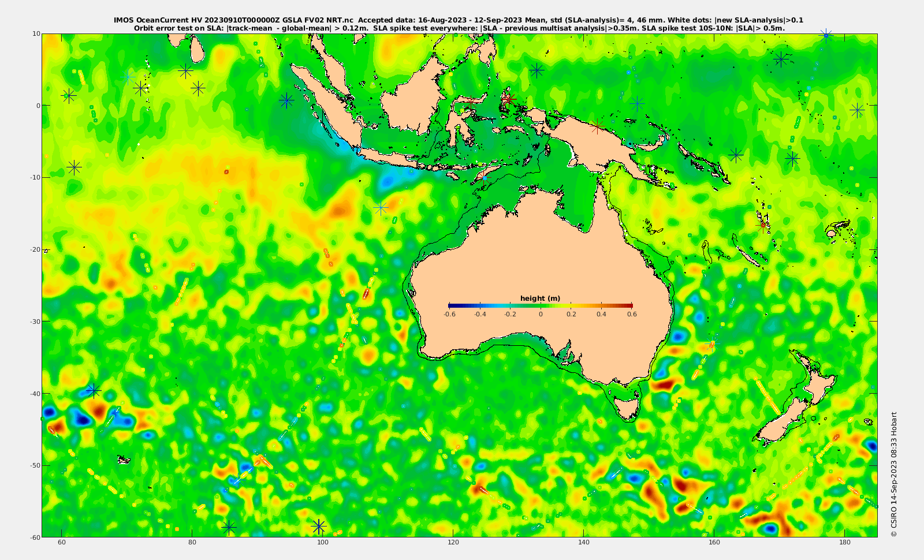This screenshot has height=560, width=924.
Task: Click the 0.6 colorbar tick label
Action: [x=632, y=315]
